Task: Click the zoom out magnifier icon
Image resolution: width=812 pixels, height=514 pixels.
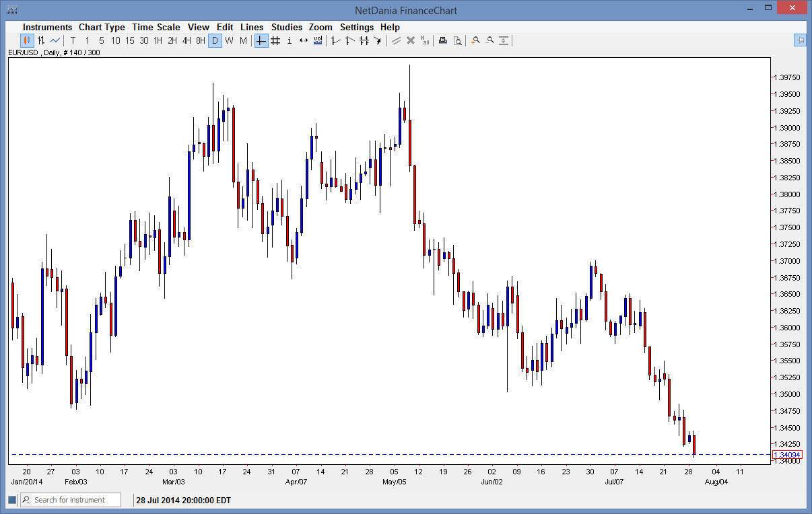Action: coord(489,40)
